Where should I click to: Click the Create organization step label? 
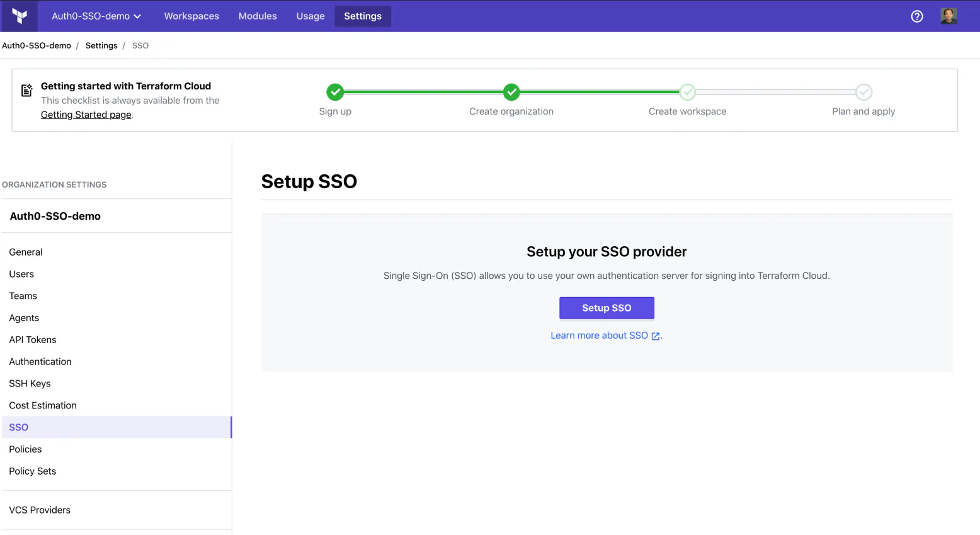click(x=511, y=111)
